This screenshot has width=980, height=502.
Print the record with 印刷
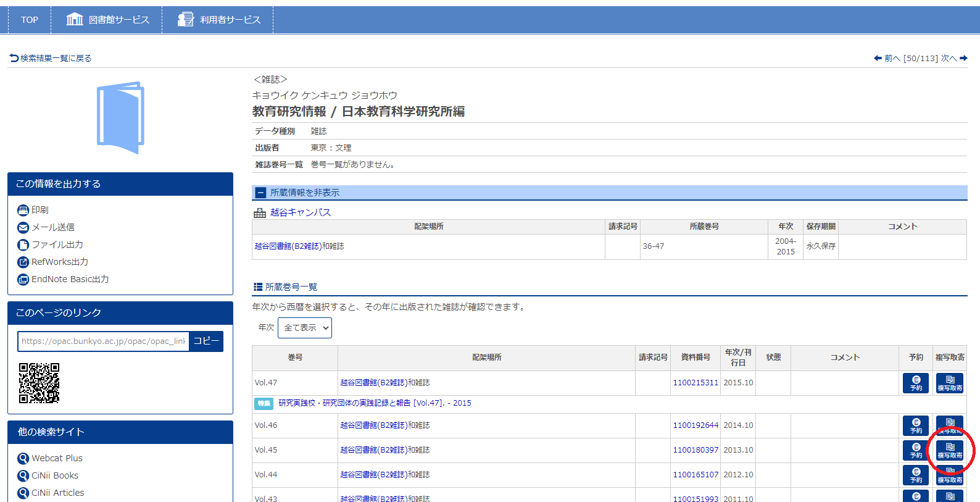33,210
